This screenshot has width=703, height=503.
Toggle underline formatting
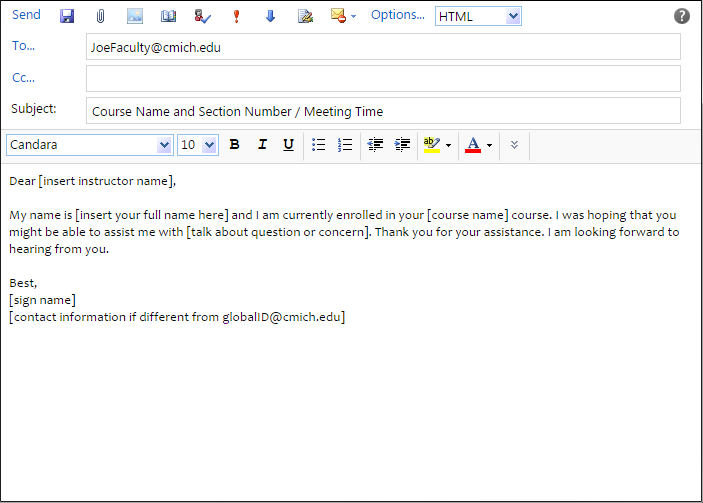click(x=288, y=145)
